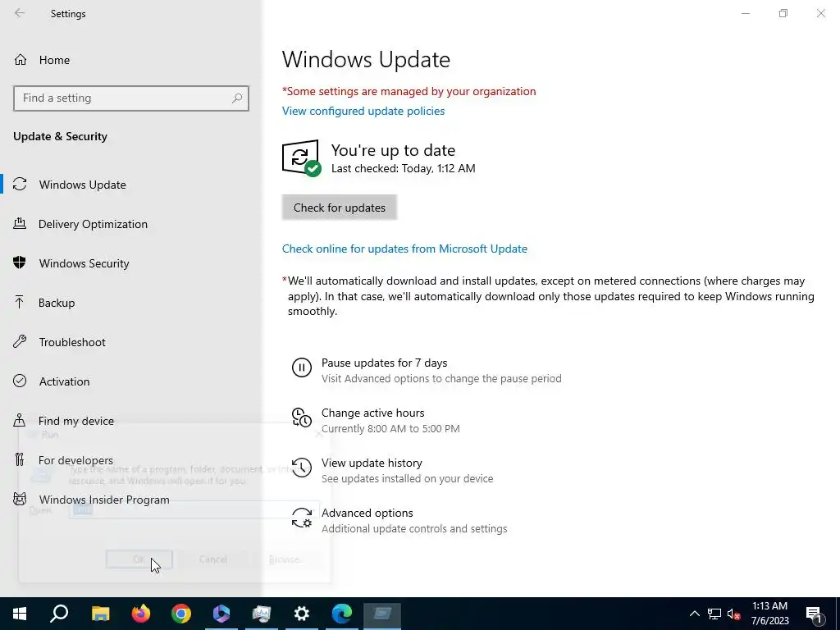The height and width of the screenshot is (630, 840).
Task: Click the Find my device person icon
Action: pyautogui.click(x=20, y=420)
